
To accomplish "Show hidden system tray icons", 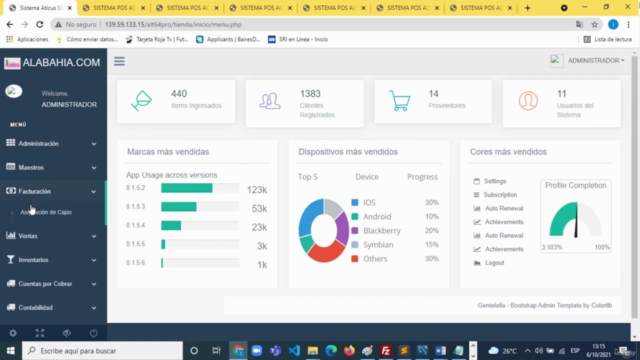I will click(527, 351).
